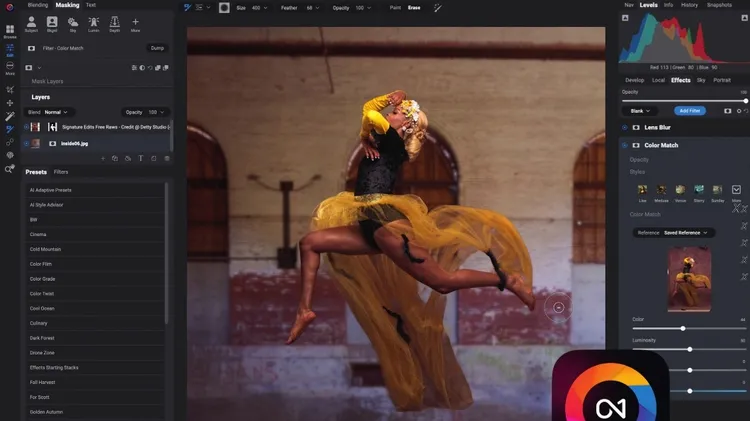
Task: Click the Add Filter button
Action: (x=688, y=110)
